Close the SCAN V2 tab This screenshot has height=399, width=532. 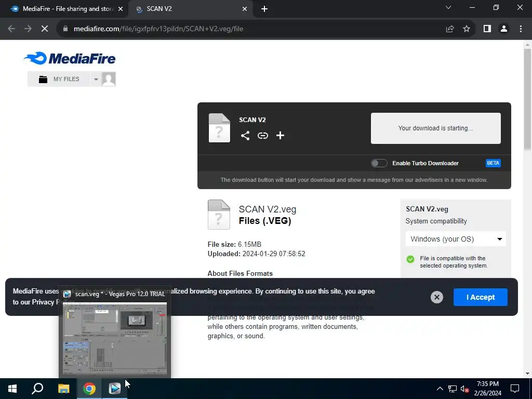245,9
